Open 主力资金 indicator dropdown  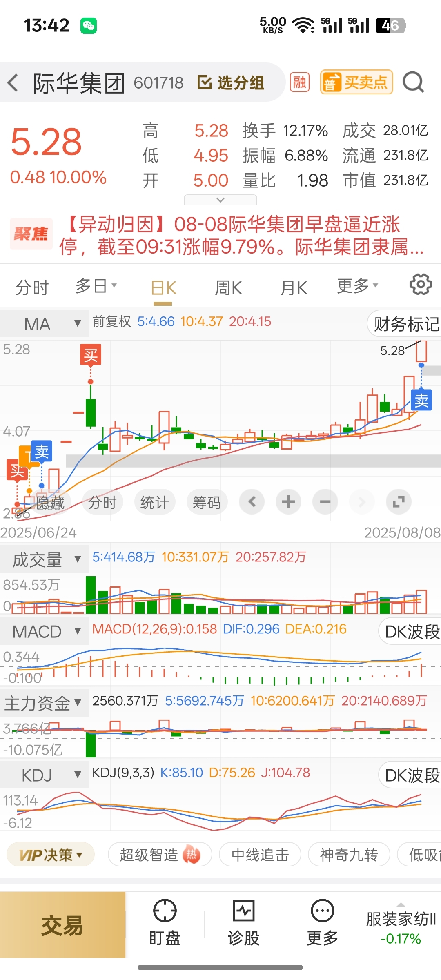45,703
